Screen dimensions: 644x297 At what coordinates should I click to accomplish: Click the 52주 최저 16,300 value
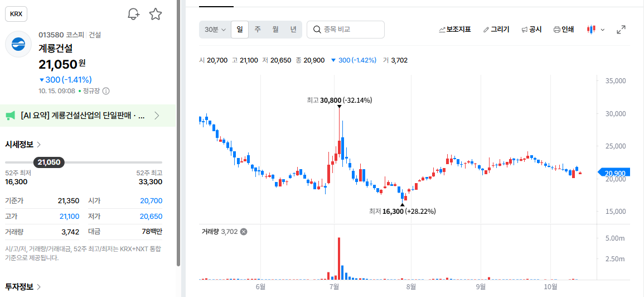[x=16, y=182]
